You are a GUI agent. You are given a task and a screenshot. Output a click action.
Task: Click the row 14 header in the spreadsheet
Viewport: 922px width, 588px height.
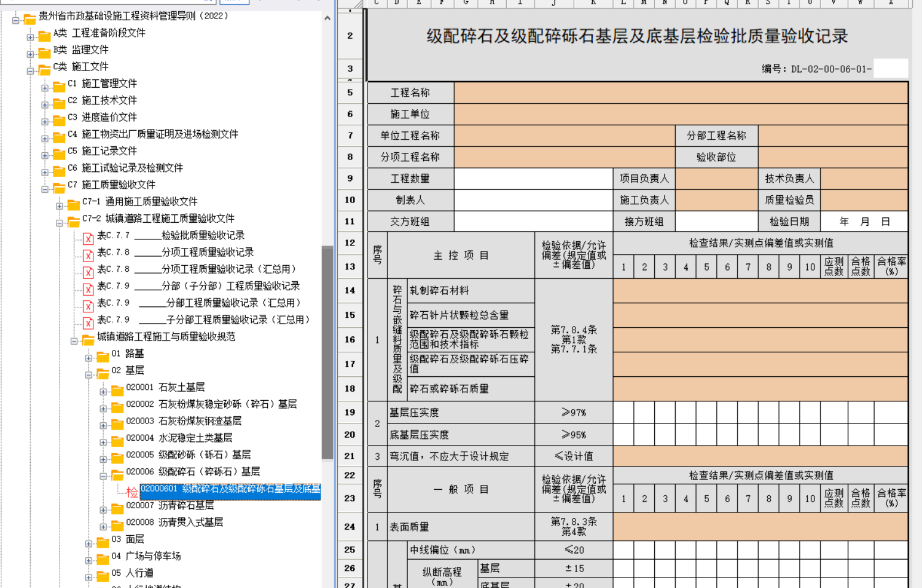click(350, 290)
